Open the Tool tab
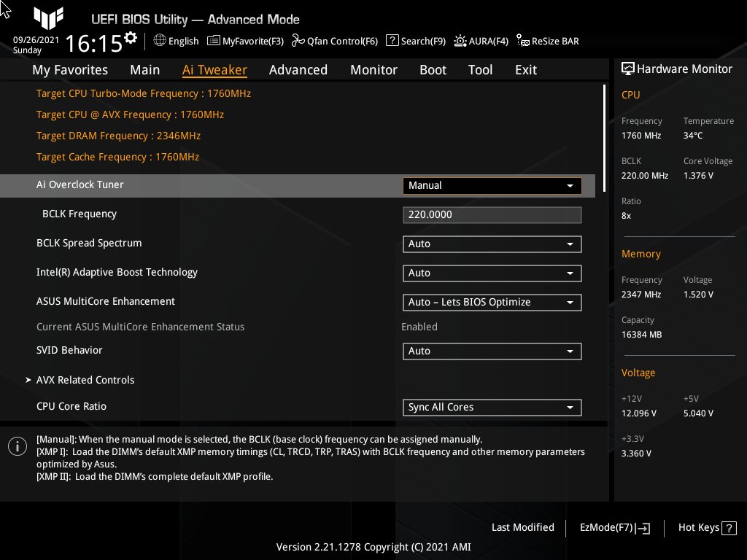Screen dimensions: 747x560 click(480, 70)
